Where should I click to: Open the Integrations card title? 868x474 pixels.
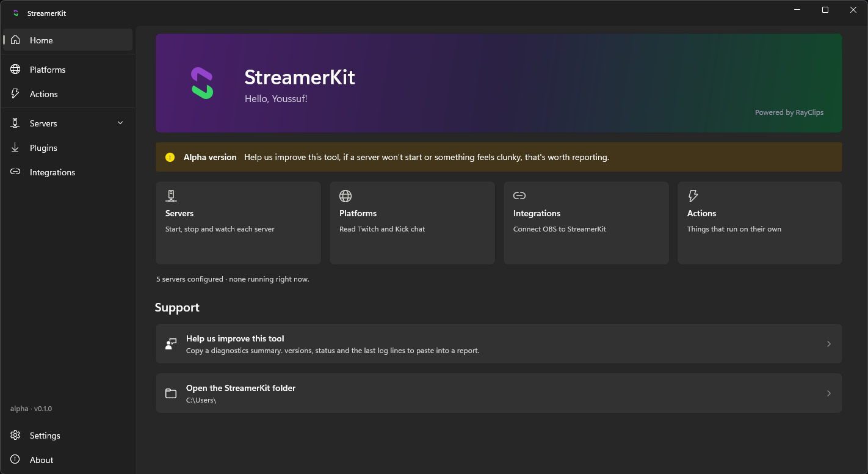point(537,213)
